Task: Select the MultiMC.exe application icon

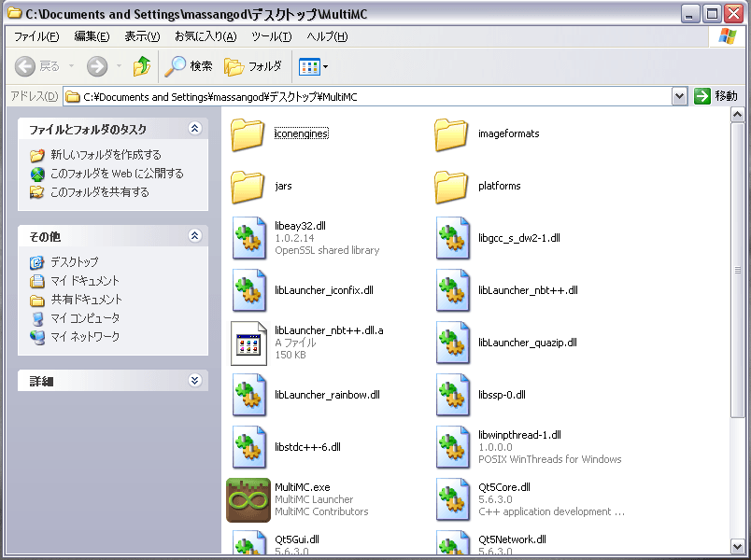Action: pos(248,499)
